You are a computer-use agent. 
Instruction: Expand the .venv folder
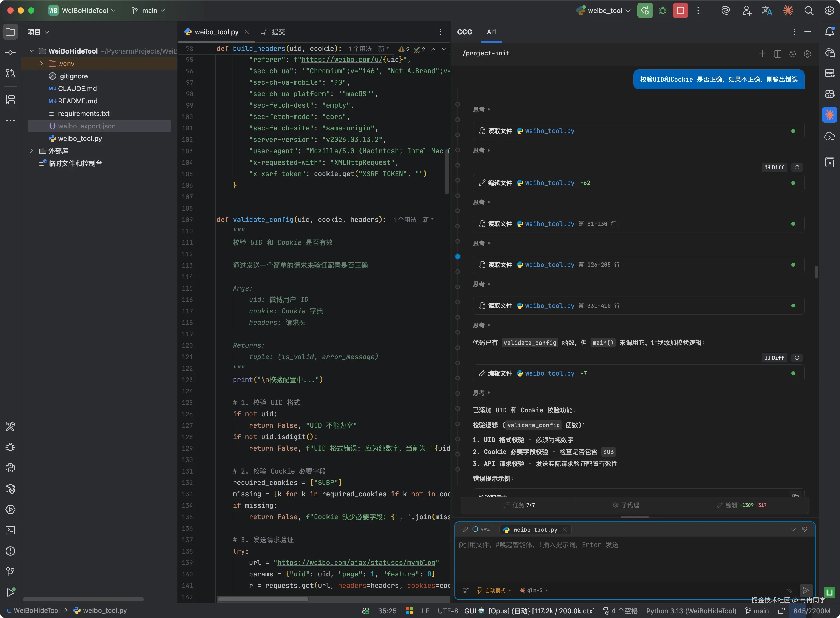pyautogui.click(x=42, y=64)
